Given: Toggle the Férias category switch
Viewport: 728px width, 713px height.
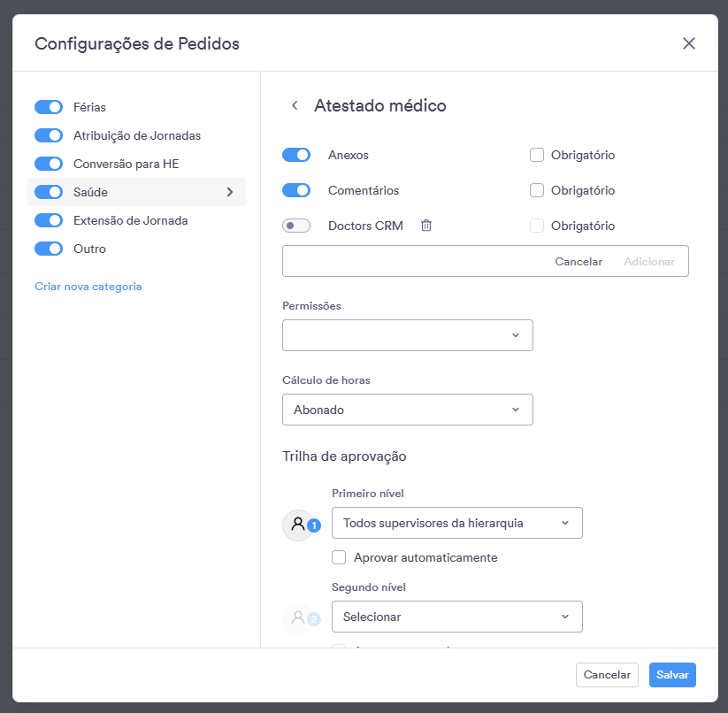Looking at the screenshot, I should point(49,107).
